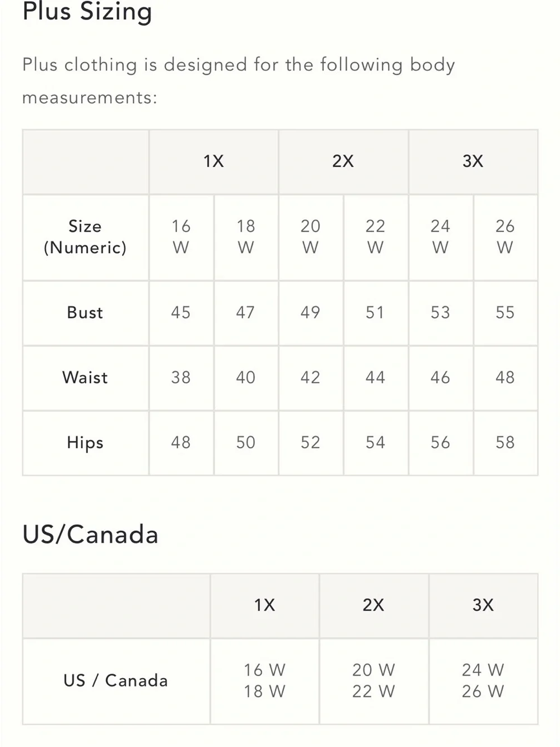Screen dimensions: 560x747
Task: Select the 16 W 18 W conversion cell
Action: tap(264, 681)
